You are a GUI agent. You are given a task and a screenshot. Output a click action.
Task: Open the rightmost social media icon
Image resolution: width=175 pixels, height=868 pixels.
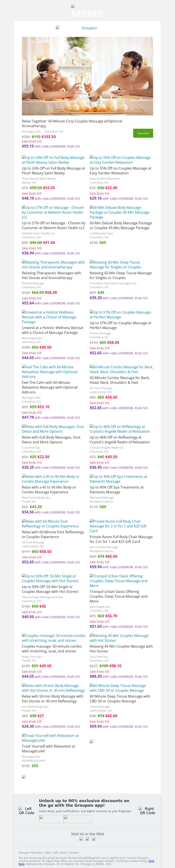tap(94, 839)
